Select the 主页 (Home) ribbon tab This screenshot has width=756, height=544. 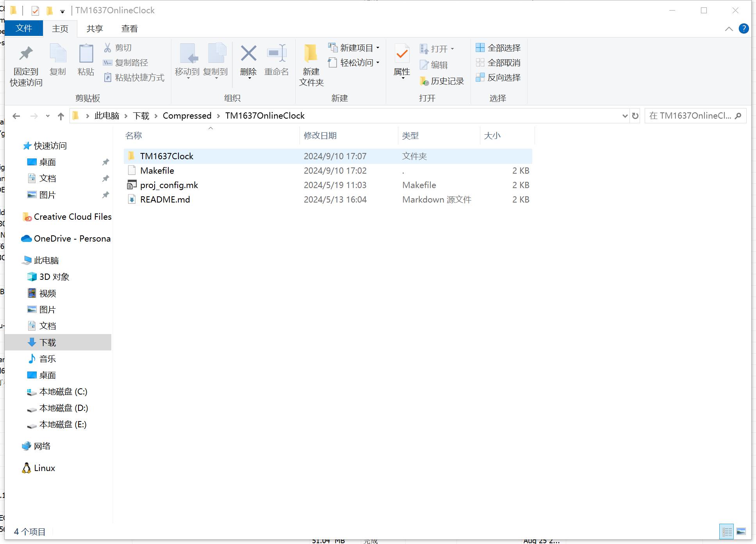pyautogui.click(x=61, y=28)
